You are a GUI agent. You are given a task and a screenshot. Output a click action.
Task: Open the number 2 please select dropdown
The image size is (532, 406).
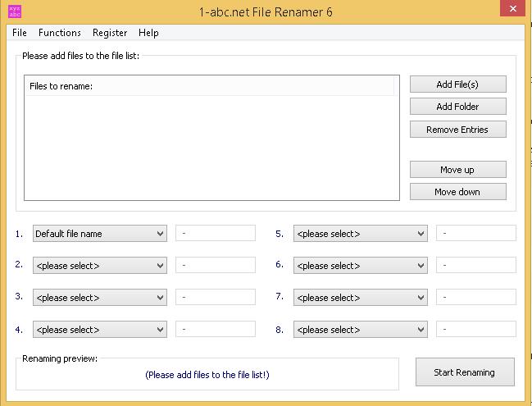click(x=100, y=266)
